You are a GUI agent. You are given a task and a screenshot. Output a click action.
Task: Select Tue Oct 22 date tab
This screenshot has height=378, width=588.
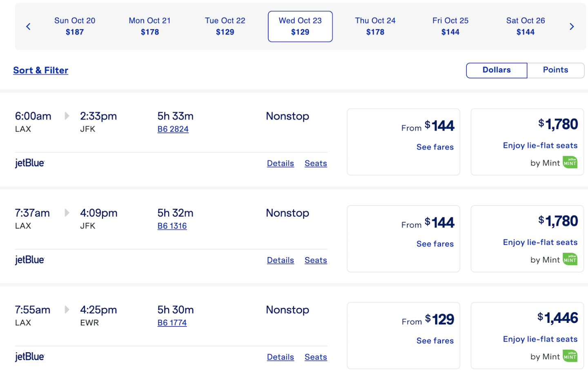point(225,26)
